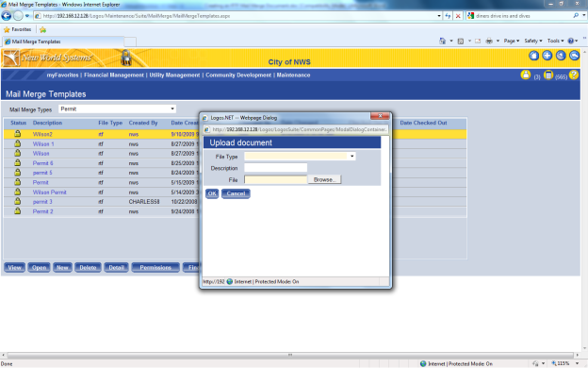This screenshot has width=588, height=368.
Task: Open the Wilson Permit template link
Action: (x=49, y=192)
